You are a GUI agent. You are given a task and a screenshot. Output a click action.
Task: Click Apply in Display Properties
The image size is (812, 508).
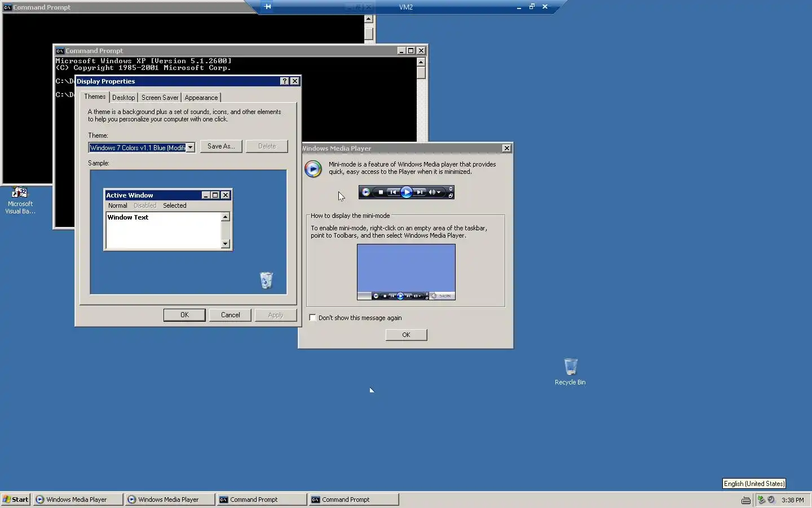click(x=276, y=315)
